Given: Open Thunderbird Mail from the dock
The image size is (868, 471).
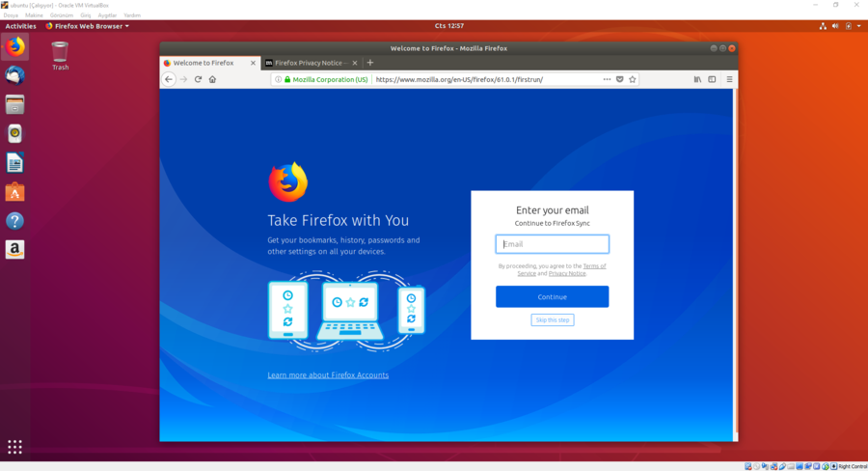Looking at the screenshot, I should pos(14,75).
